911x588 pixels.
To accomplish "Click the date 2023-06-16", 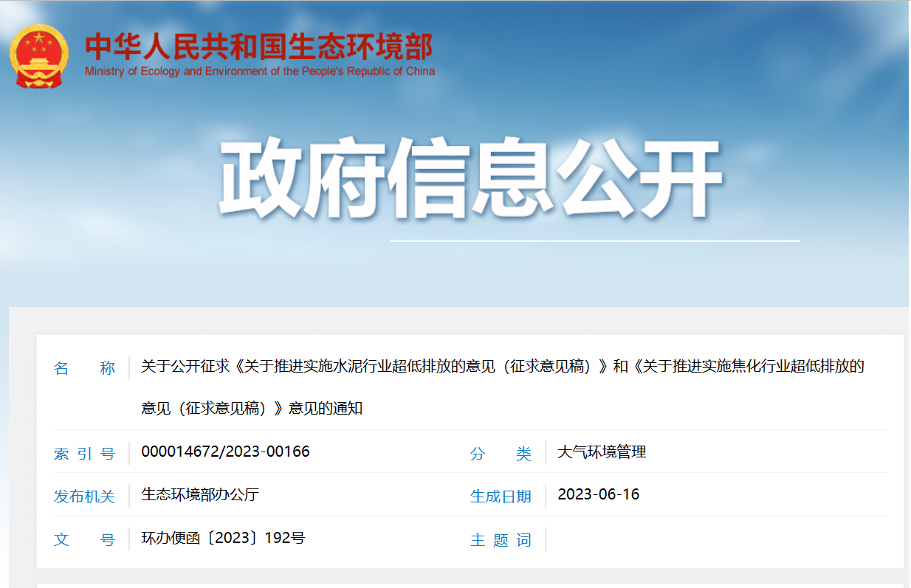I will click(x=598, y=494).
